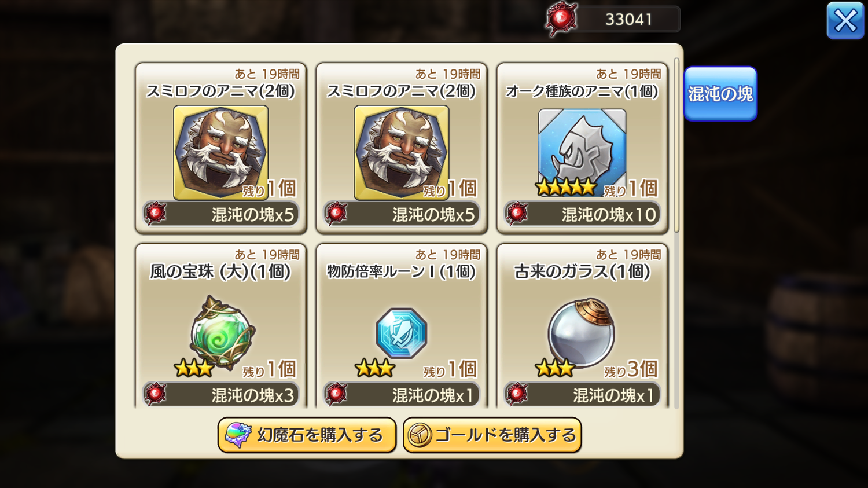
Task: Buy physical defense rune for 混沌の塊x1
Action: (402, 395)
